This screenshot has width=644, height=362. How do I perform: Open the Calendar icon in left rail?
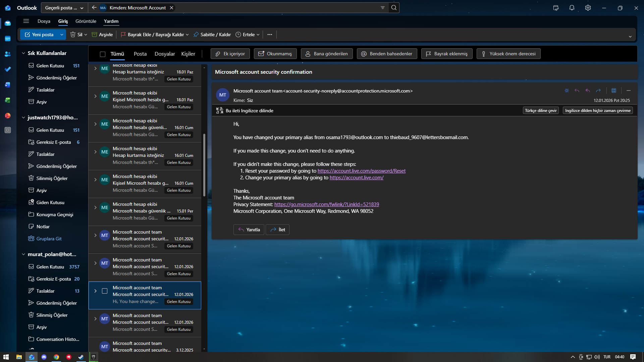point(8,39)
